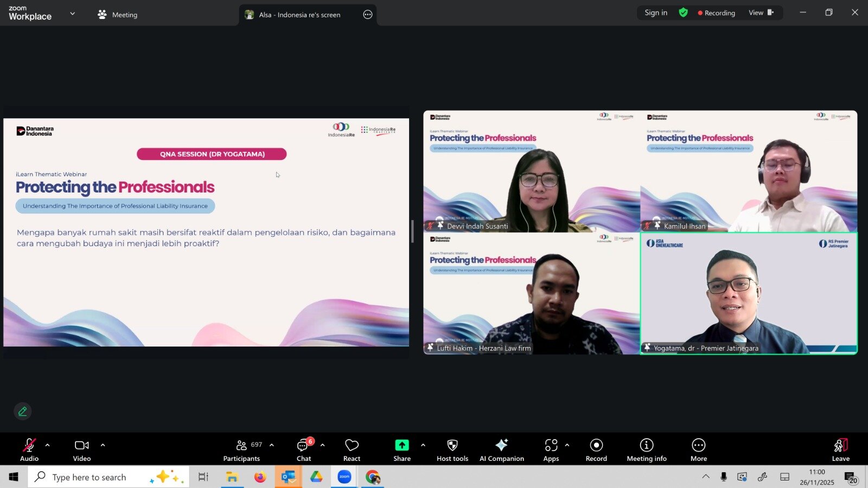Image resolution: width=868 pixels, height=488 pixels.
Task: Unmute the microphone Audio button
Action: 29,450
